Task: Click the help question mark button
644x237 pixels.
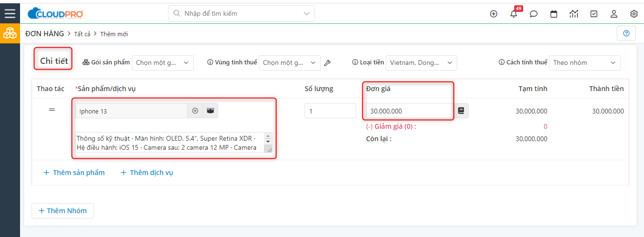Action: click(x=626, y=33)
